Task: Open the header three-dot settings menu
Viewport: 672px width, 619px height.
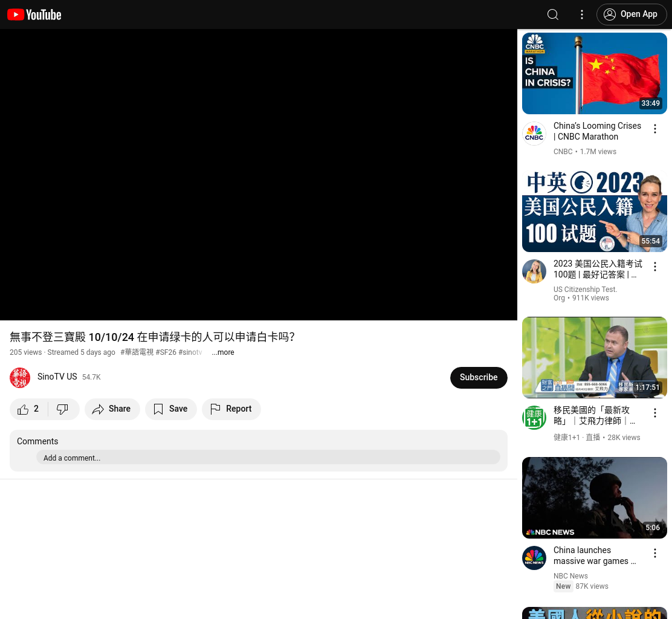Action: pos(581,15)
